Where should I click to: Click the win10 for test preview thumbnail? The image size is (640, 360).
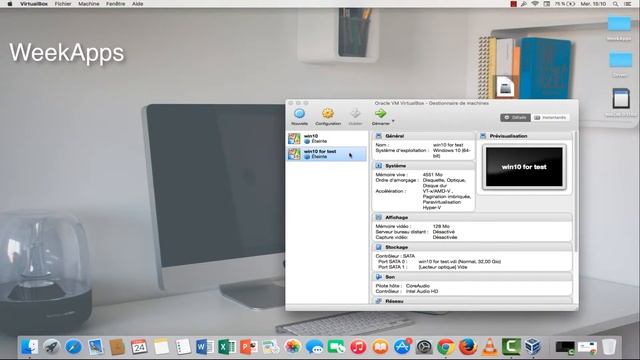click(524, 167)
